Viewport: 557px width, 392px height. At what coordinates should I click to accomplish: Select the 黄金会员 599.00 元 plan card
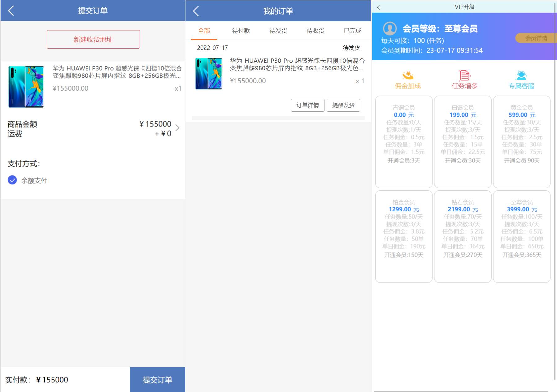click(522, 142)
